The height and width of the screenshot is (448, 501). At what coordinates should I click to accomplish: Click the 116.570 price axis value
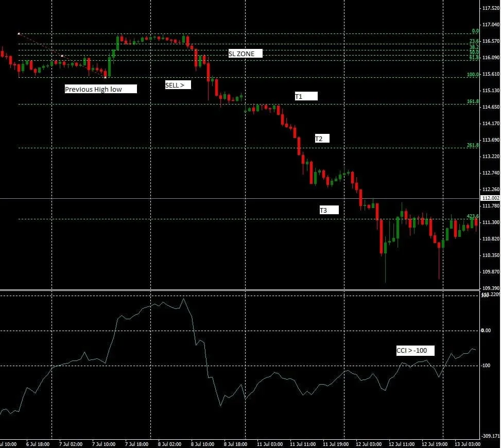(x=491, y=41)
